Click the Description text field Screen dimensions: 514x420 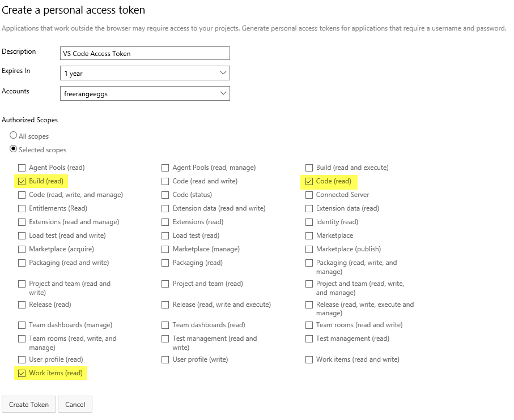pyautogui.click(x=145, y=53)
